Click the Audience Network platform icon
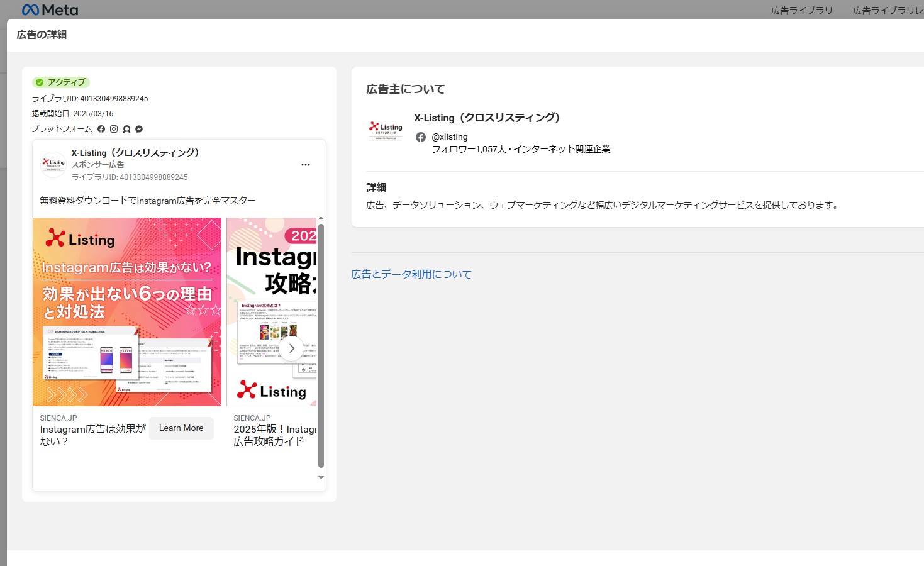The image size is (924, 566). (126, 129)
